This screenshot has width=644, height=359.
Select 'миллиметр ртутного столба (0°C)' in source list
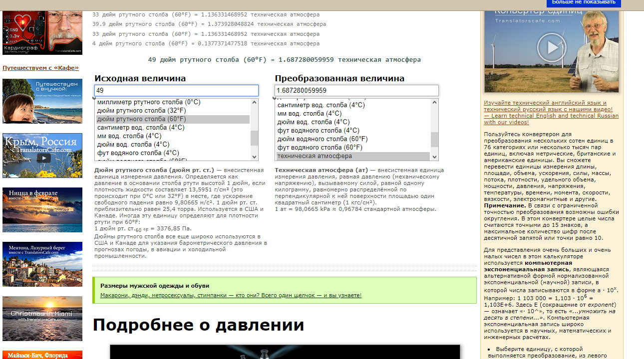[173, 102]
